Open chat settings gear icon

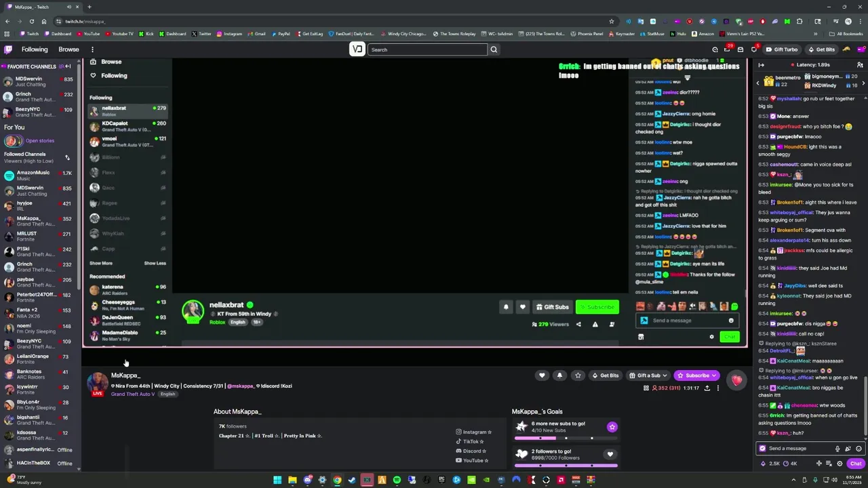(x=840, y=464)
